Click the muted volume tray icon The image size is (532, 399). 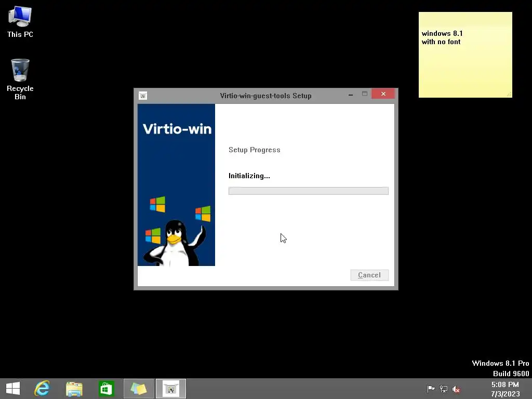(456, 389)
